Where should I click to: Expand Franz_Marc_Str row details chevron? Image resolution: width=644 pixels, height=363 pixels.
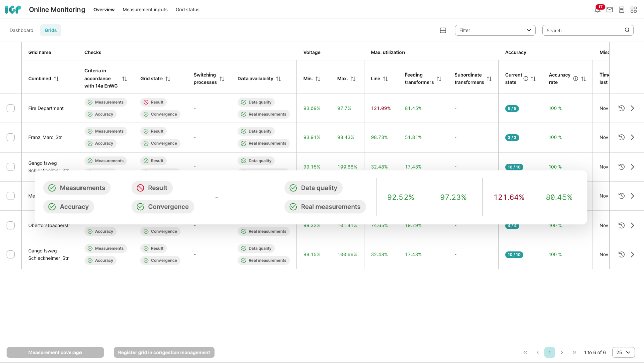point(633,137)
